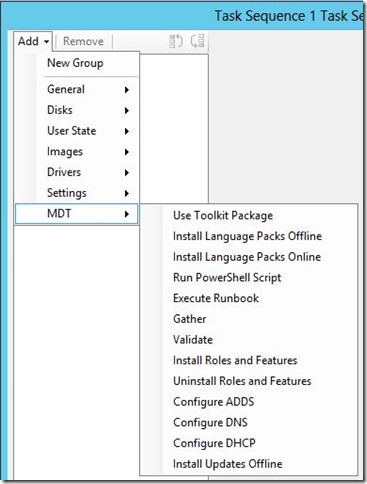The width and height of the screenshot is (367, 484).
Task: Choose Configure ADDS step
Action: (x=248, y=401)
